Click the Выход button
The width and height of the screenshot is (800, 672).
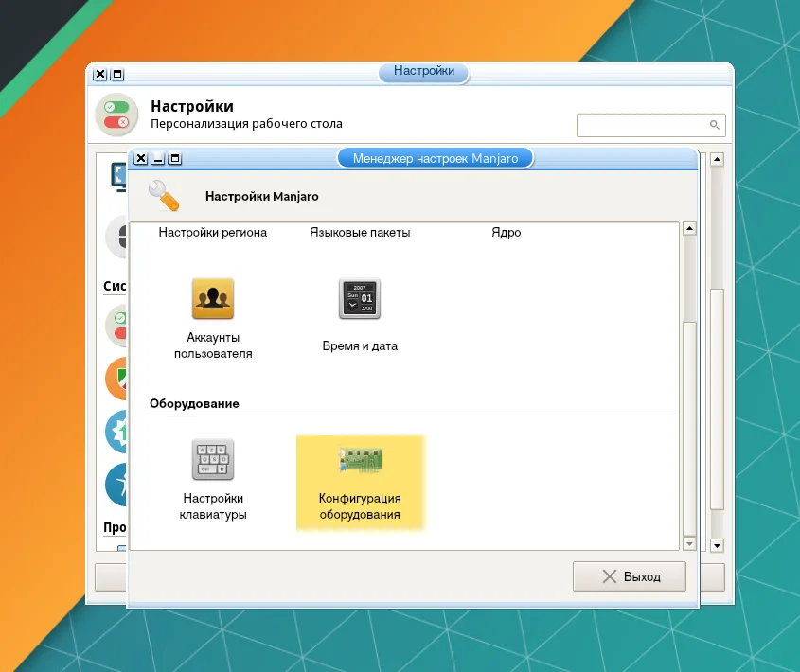629,576
